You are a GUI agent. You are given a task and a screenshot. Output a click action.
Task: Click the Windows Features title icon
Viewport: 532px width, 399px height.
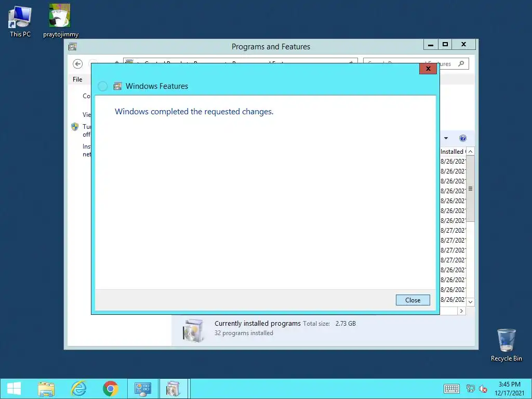point(117,86)
